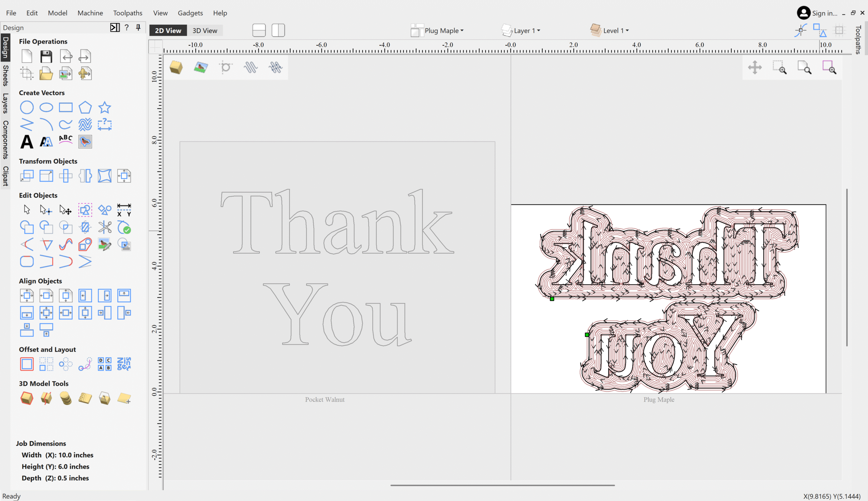Save the file with the floppy disk icon

tap(46, 56)
